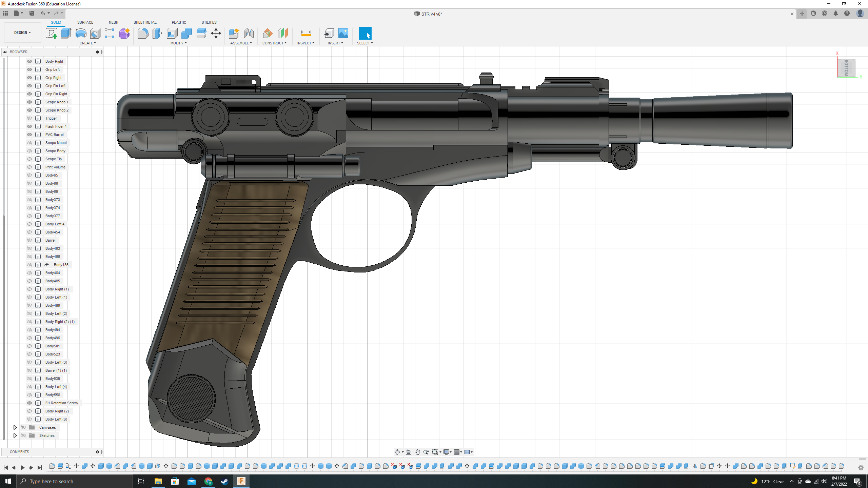Image resolution: width=868 pixels, height=488 pixels.
Task: Click the ViewCube BOTTOM face
Action: click(x=846, y=68)
